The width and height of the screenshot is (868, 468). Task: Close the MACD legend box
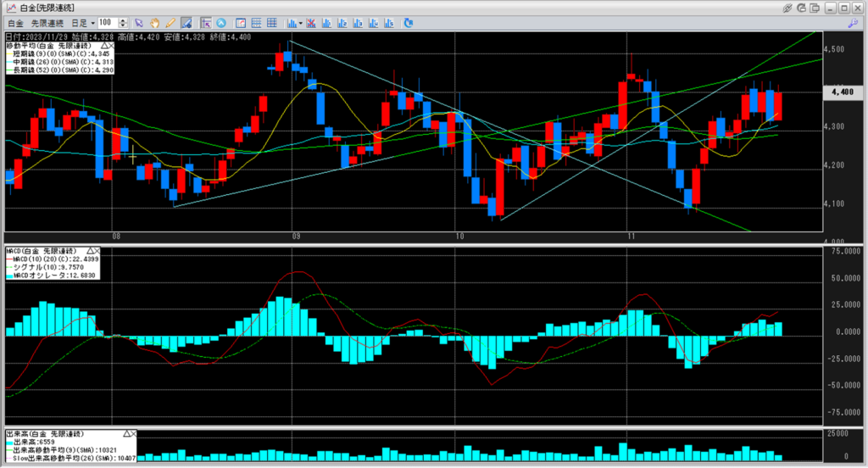click(x=97, y=251)
